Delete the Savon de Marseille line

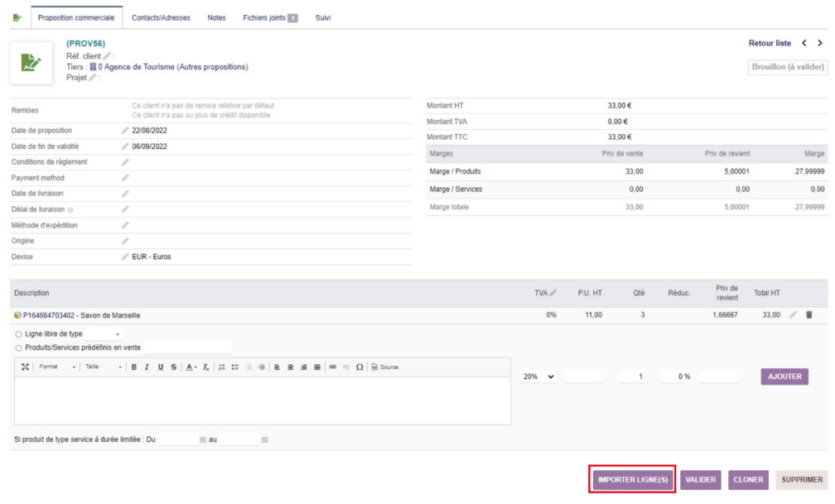click(x=808, y=315)
